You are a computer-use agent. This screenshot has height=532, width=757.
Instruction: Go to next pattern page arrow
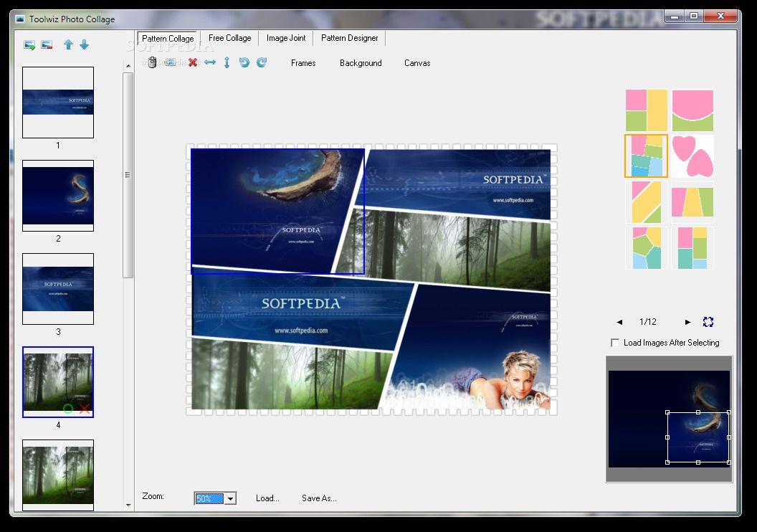(688, 322)
